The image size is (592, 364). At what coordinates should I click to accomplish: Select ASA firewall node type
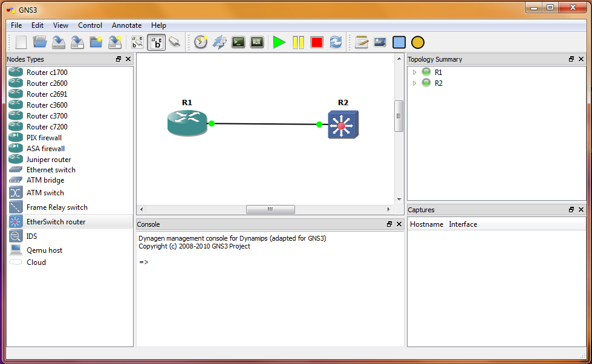(70, 149)
